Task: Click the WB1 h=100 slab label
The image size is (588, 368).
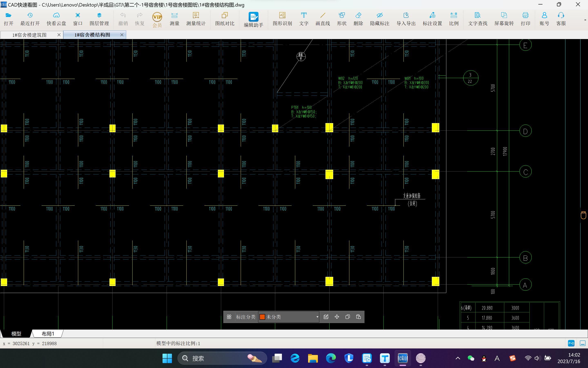Action: 414,78
